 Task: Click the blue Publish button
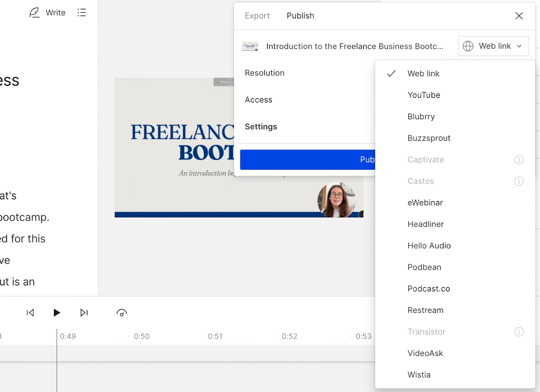[307, 160]
